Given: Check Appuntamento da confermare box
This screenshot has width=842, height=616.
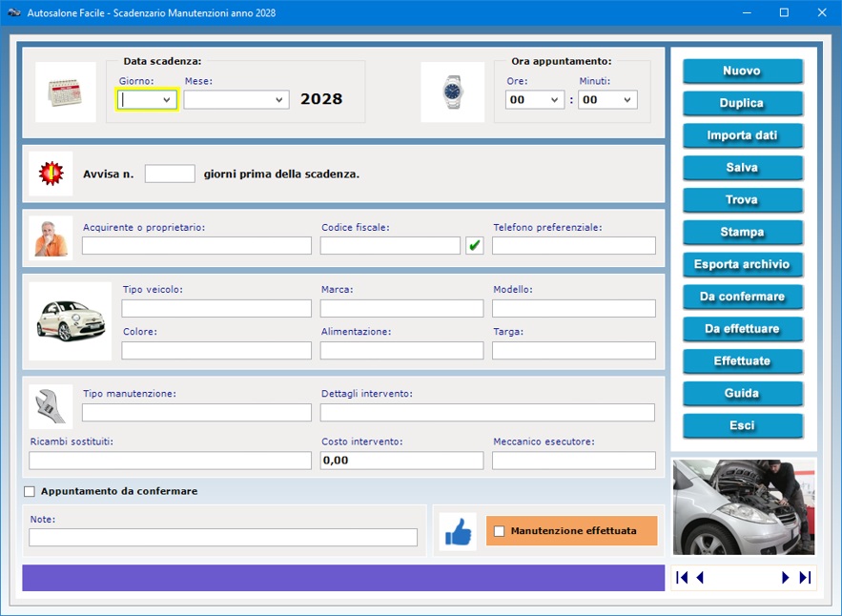Looking at the screenshot, I should click(x=30, y=491).
